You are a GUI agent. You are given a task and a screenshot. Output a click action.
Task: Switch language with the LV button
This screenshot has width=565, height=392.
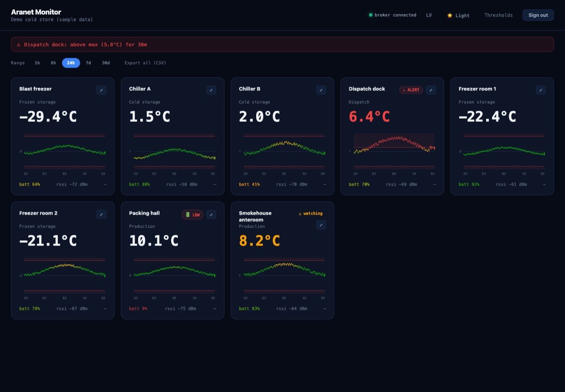[x=429, y=15]
